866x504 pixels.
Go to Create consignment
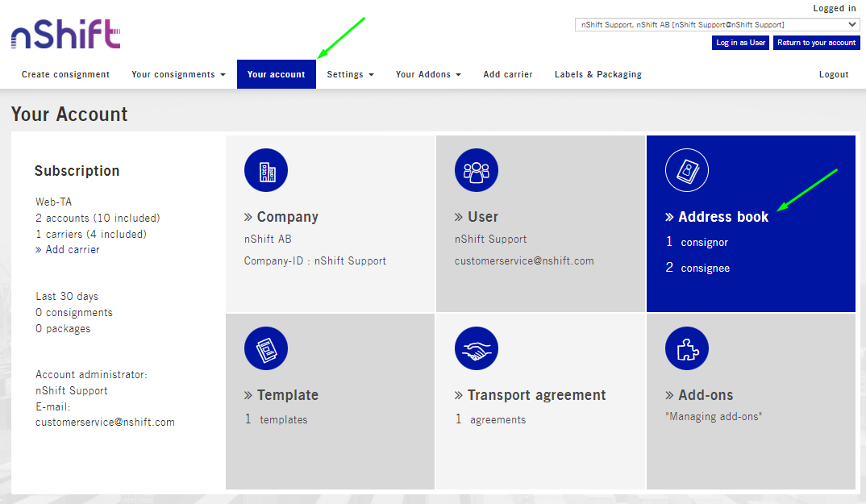point(65,74)
